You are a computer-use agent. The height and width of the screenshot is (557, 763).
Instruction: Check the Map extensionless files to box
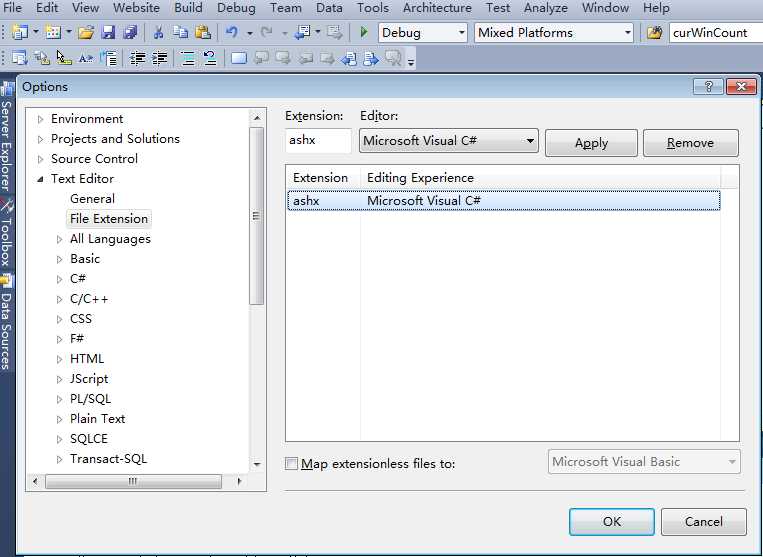coord(291,464)
